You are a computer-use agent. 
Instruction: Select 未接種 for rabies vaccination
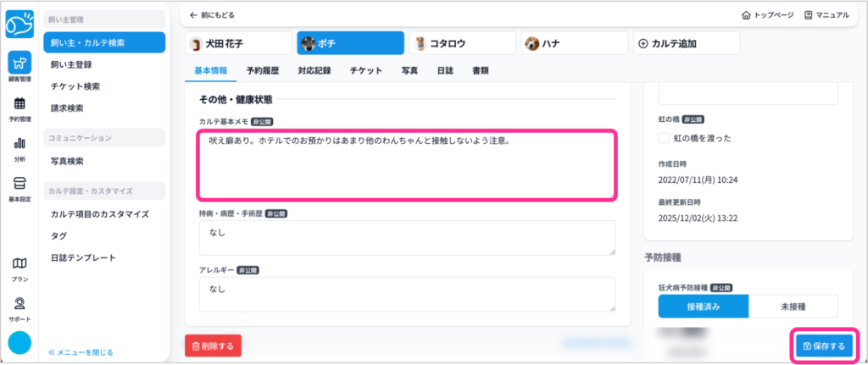coord(793,307)
